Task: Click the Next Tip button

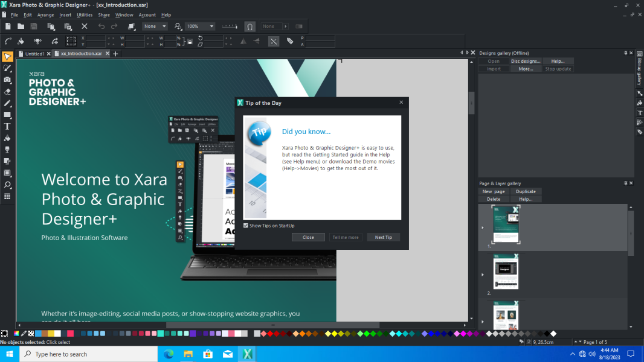Action: (x=383, y=237)
